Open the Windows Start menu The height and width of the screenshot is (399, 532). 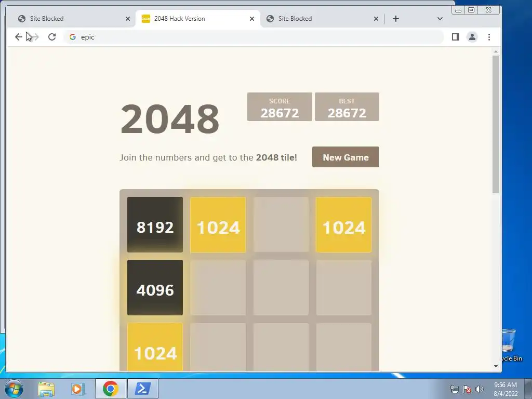pyautogui.click(x=14, y=389)
